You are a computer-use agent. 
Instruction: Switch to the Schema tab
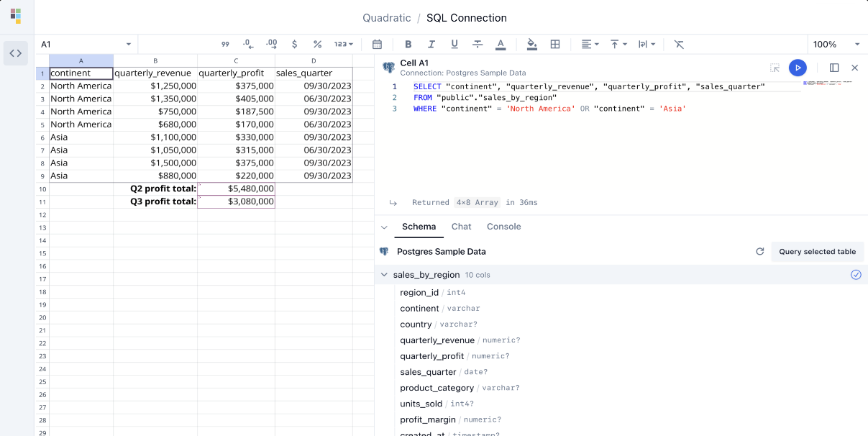419,227
